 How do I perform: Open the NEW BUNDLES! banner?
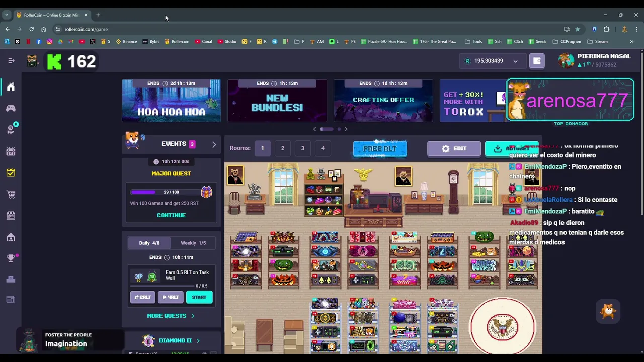277,101
